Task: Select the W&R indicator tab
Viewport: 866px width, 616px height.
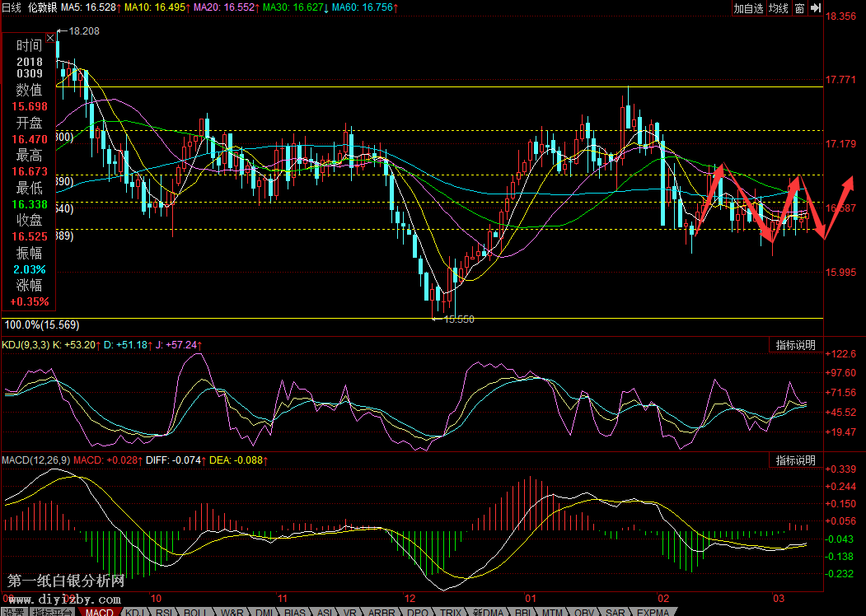Action: pyautogui.click(x=232, y=612)
